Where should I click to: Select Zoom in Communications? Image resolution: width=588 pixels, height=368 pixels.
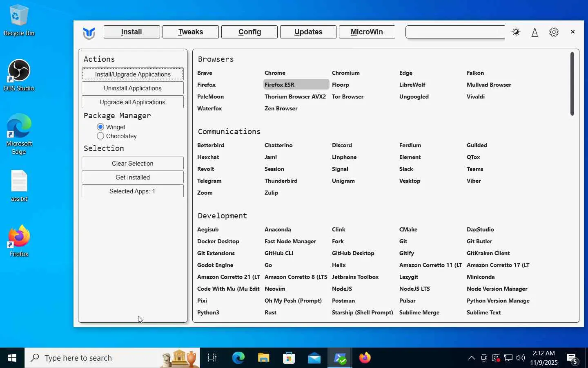(205, 193)
